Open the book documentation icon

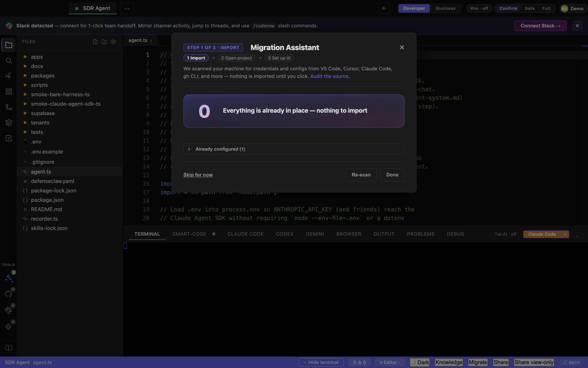coord(9,348)
